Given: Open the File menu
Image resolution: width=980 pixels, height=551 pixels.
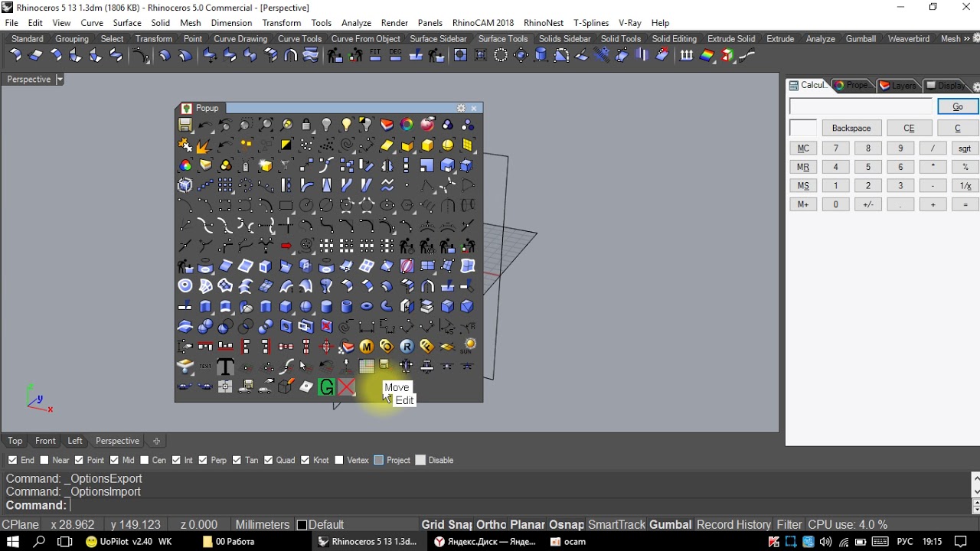Looking at the screenshot, I should pos(11,23).
